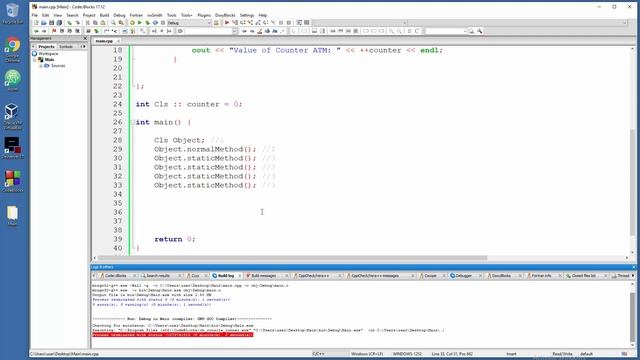640x360 pixels.
Task: Click the red Debug/Continue arrow icon
Action: point(227,23)
